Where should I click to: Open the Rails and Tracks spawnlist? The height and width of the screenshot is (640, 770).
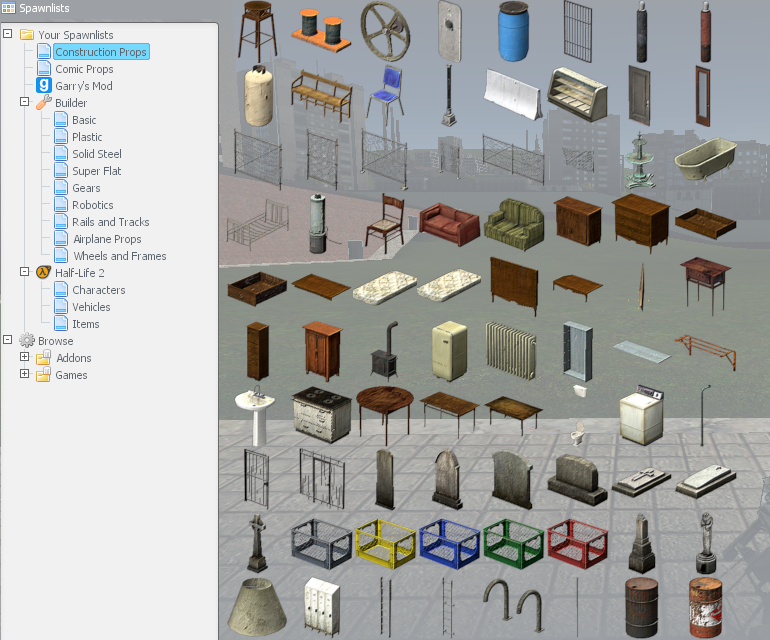110,222
